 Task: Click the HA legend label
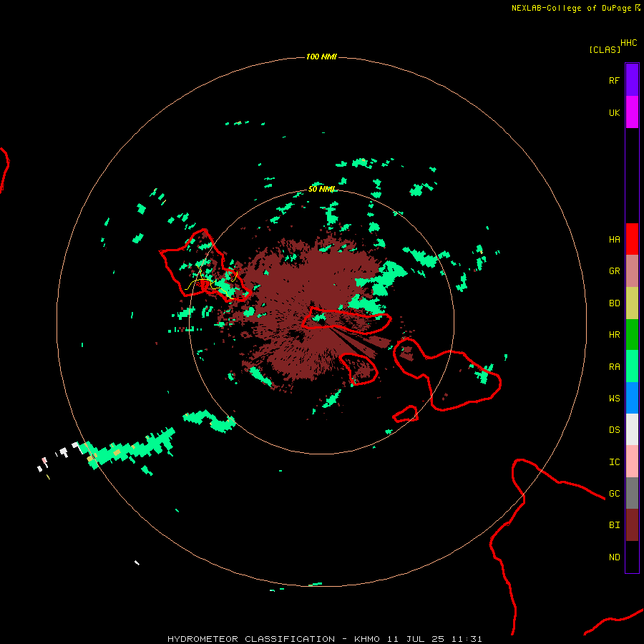(615, 239)
